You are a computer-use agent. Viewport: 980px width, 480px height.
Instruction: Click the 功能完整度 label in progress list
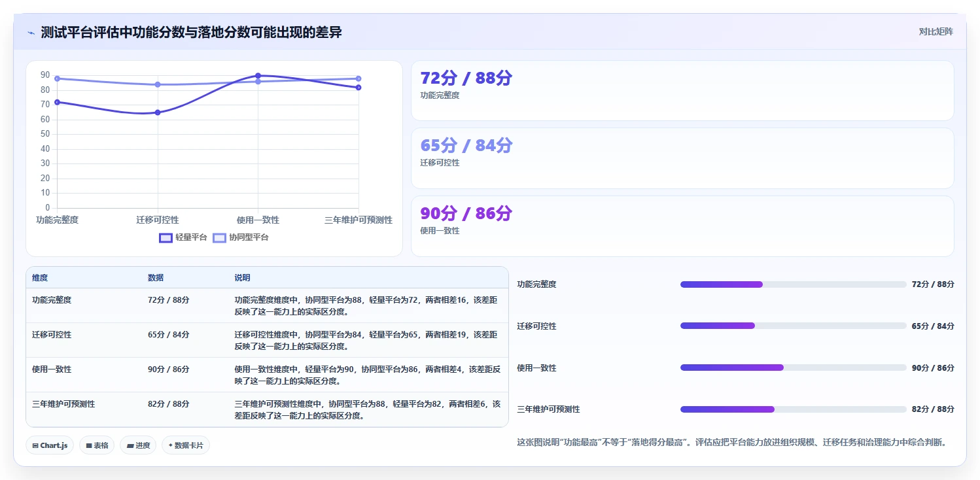click(536, 284)
